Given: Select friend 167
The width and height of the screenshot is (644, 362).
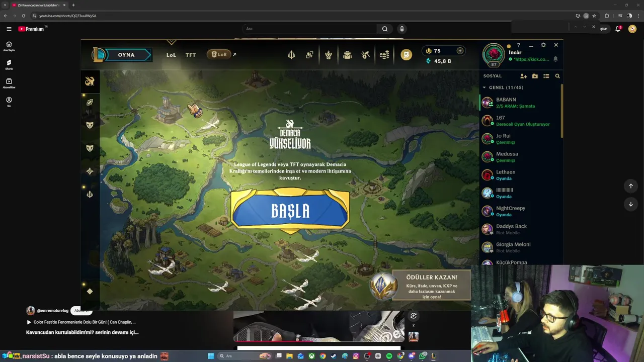Looking at the screenshot, I should pyautogui.click(x=520, y=121).
